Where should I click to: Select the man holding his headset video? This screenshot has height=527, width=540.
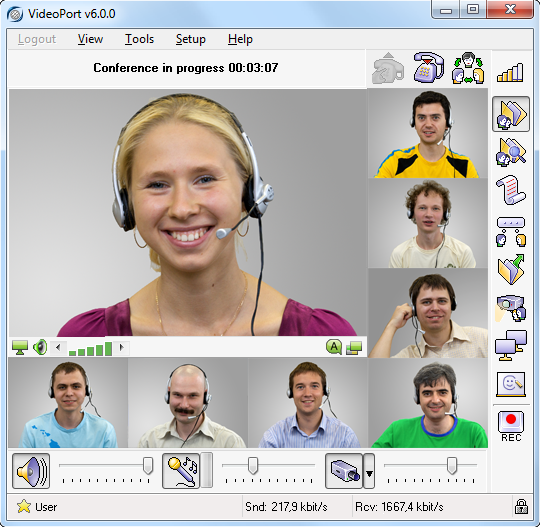[x=428, y=313]
